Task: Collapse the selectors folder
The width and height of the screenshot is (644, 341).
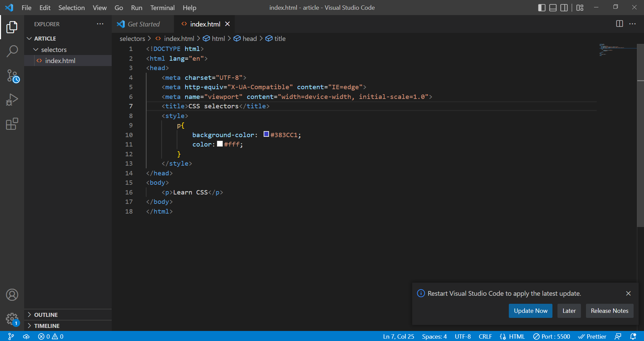Action: pyautogui.click(x=68, y=50)
